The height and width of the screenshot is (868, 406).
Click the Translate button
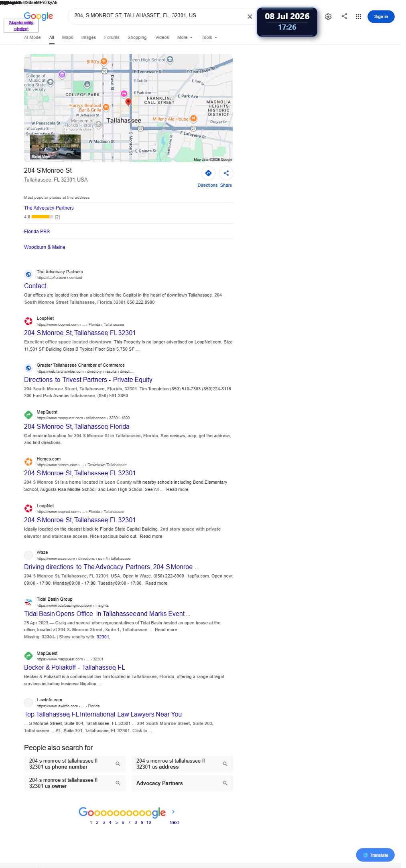click(375, 855)
